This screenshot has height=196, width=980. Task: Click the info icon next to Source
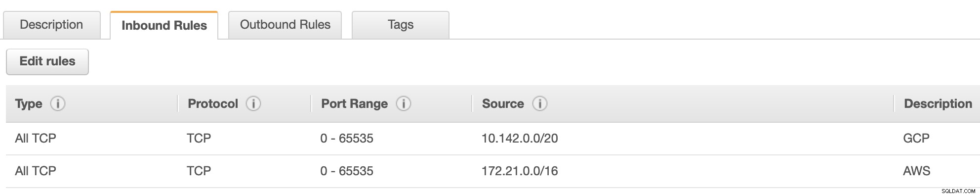tap(540, 103)
